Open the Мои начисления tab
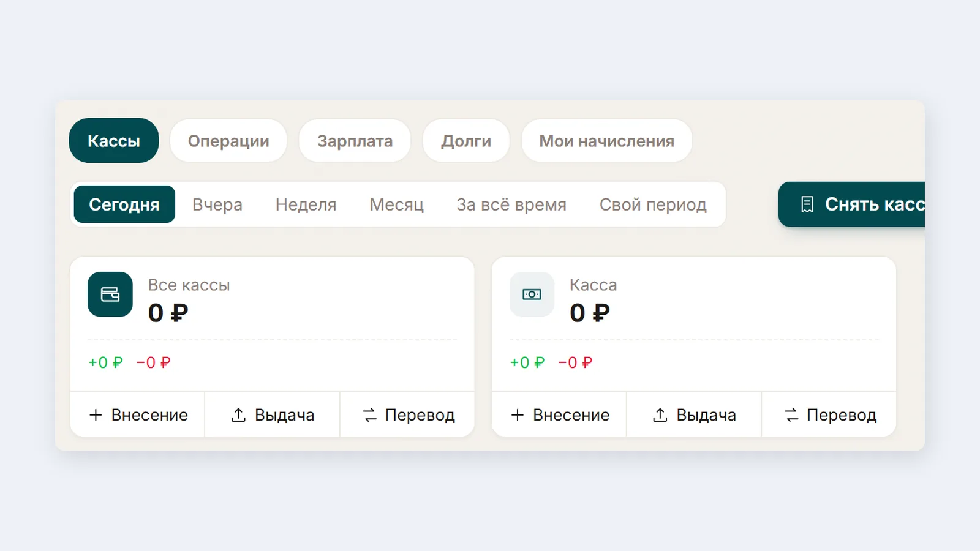 606,141
